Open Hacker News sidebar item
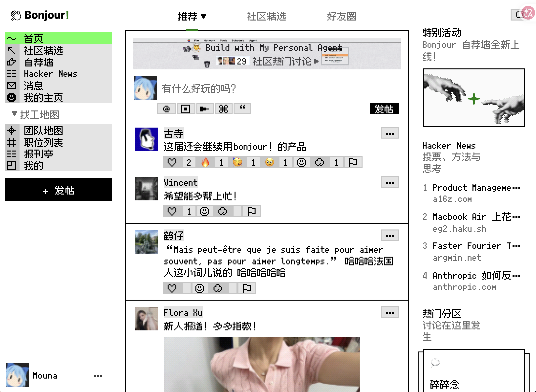Image resolution: width=536 pixels, height=392 pixels. pyautogui.click(x=59, y=74)
